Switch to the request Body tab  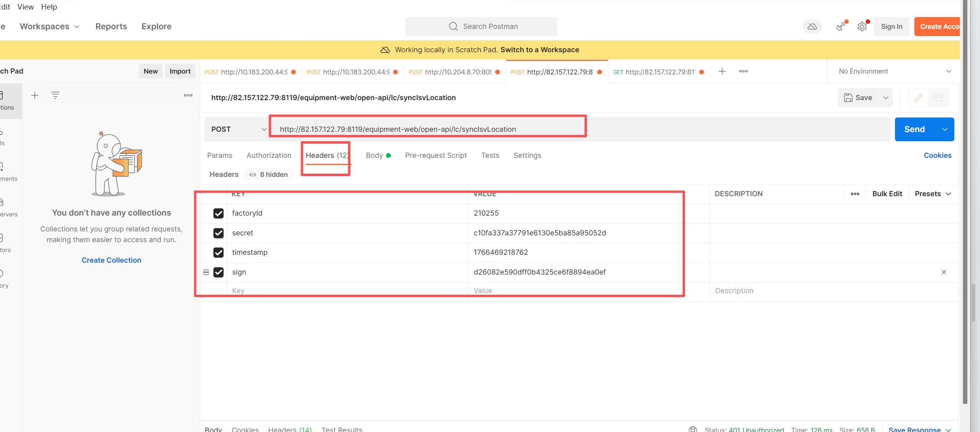(x=378, y=155)
